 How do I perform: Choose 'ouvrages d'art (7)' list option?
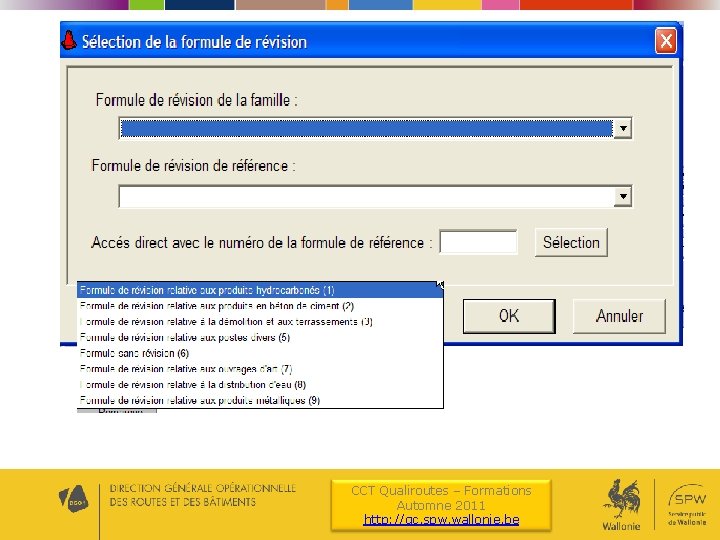click(260, 369)
